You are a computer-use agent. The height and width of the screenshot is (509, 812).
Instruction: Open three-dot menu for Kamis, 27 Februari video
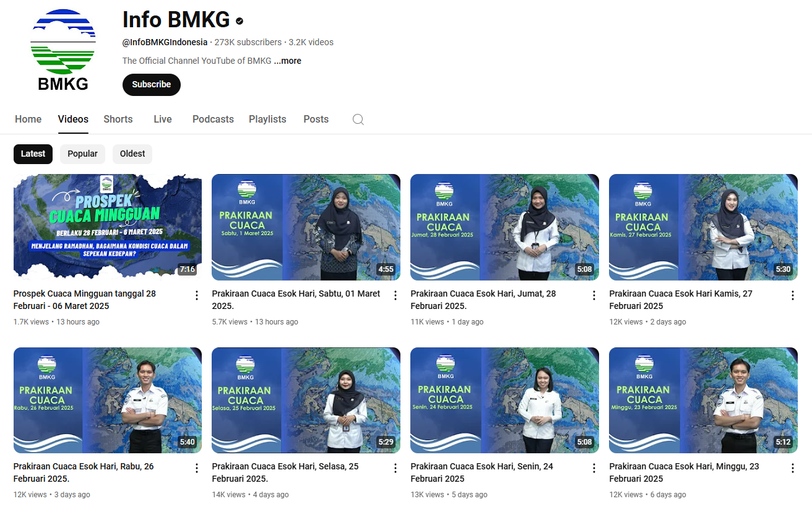(x=793, y=295)
